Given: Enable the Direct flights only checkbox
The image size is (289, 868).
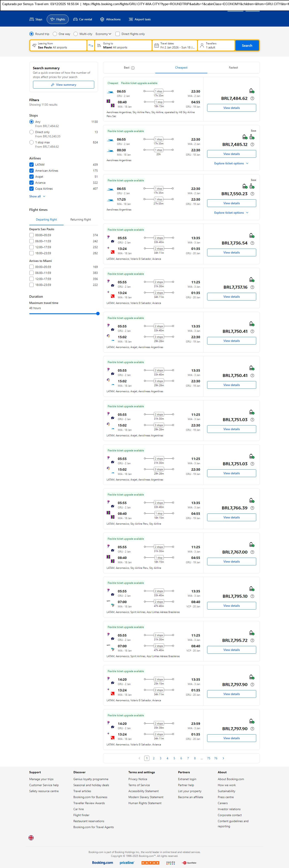Looking at the screenshot, I should tap(118, 34).
